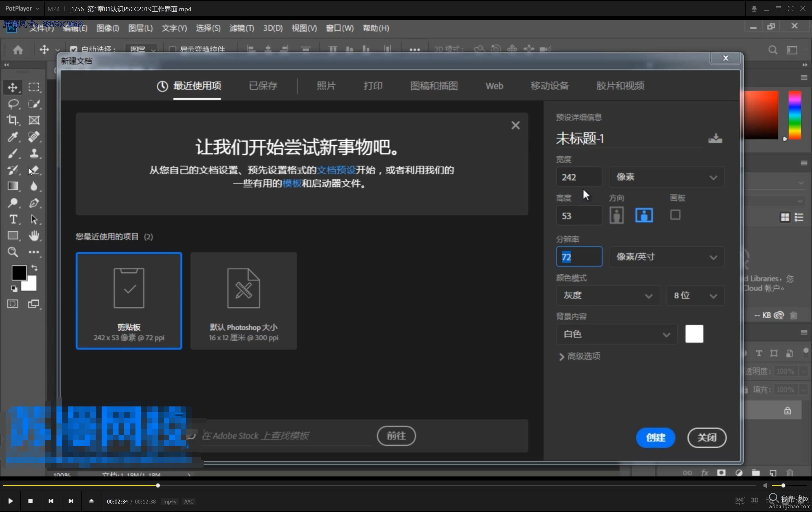The height and width of the screenshot is (512, 812).
Task: Play the video in PotPlayer
Action: (10, 501)
